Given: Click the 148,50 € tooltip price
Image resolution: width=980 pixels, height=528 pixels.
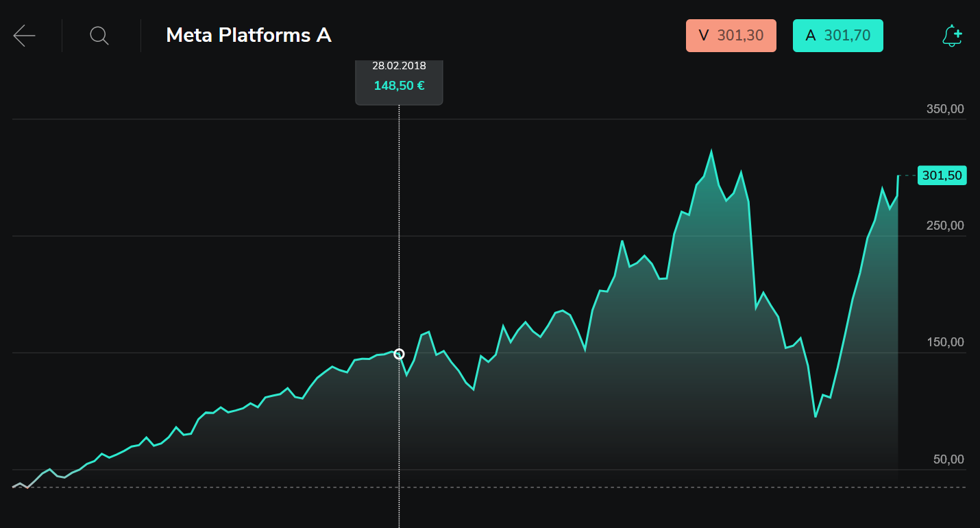Looking at the screenshot, I should 399,86.
